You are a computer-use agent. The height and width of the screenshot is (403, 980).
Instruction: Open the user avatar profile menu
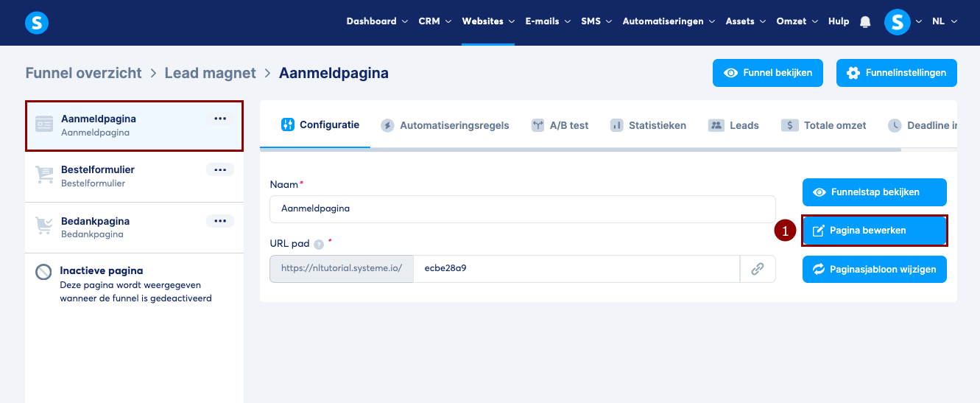897,22
